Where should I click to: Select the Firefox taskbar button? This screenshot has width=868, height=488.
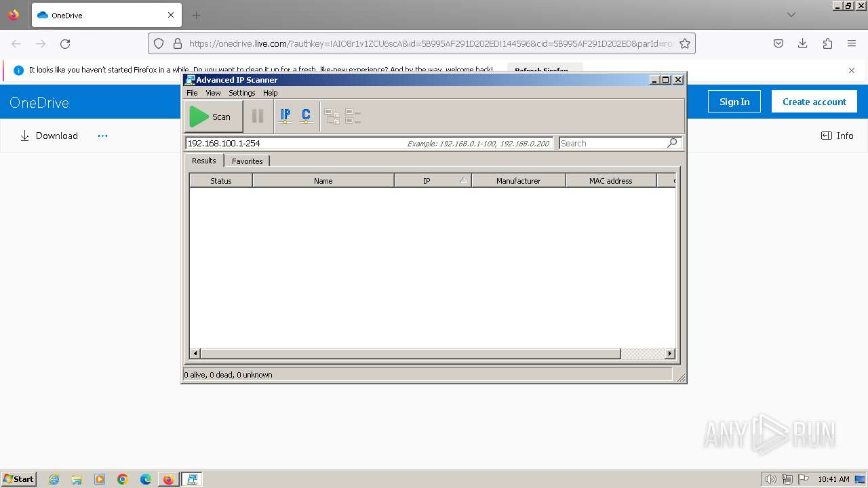[x=168, y=479]
